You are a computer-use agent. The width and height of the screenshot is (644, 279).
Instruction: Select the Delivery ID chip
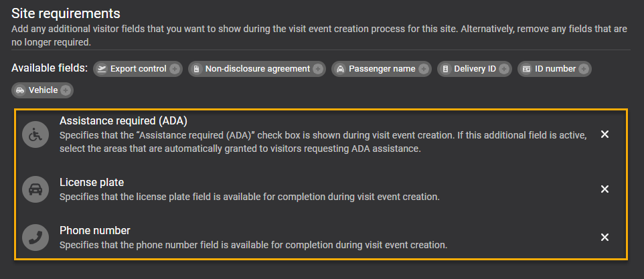475,69
